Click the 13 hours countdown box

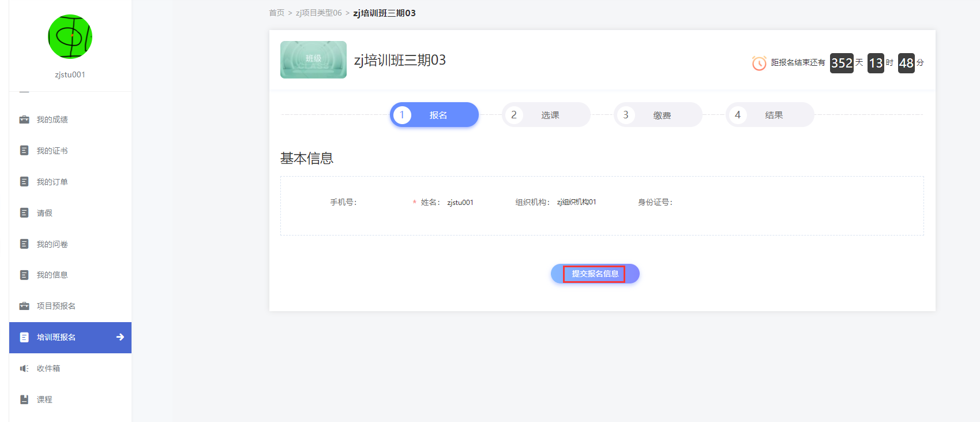click(x=876, y=63)
